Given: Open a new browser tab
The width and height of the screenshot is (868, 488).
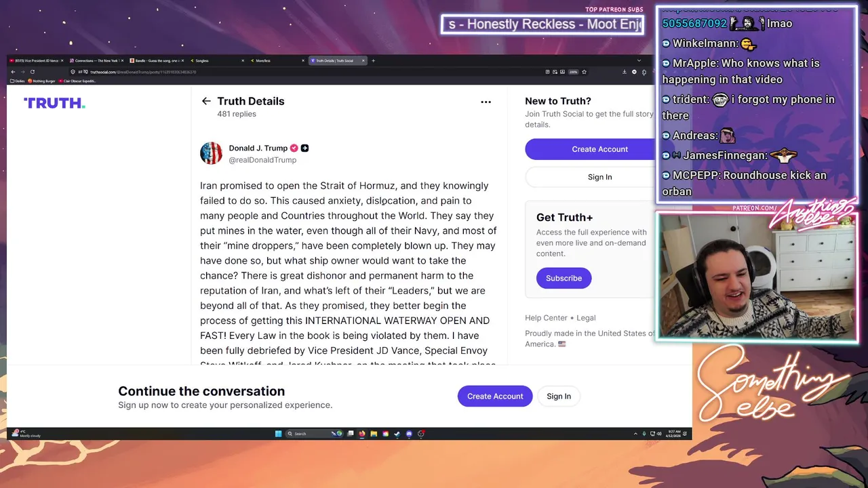Looking at the screenshot, I should [373, 60].
